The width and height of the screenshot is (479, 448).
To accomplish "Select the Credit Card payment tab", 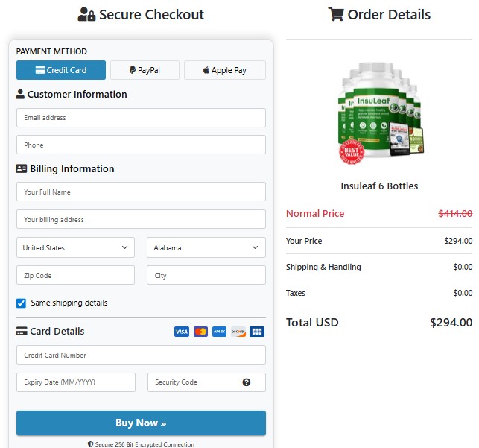I will pyautogui.click(x=61, y=70).
